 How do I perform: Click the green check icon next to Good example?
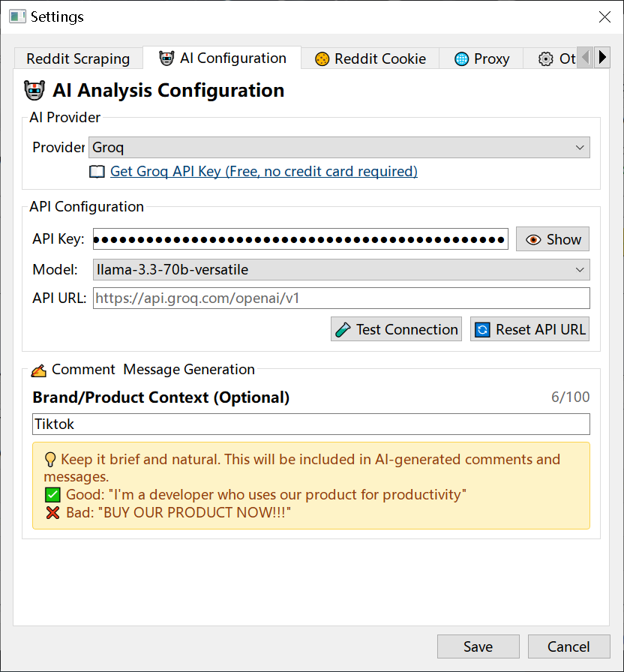coord(52,494)
